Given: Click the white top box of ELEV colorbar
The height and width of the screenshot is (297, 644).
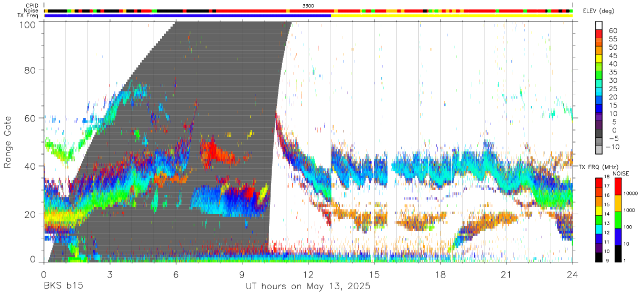Looking at the screenshot, I should click(x=599, y=25).
